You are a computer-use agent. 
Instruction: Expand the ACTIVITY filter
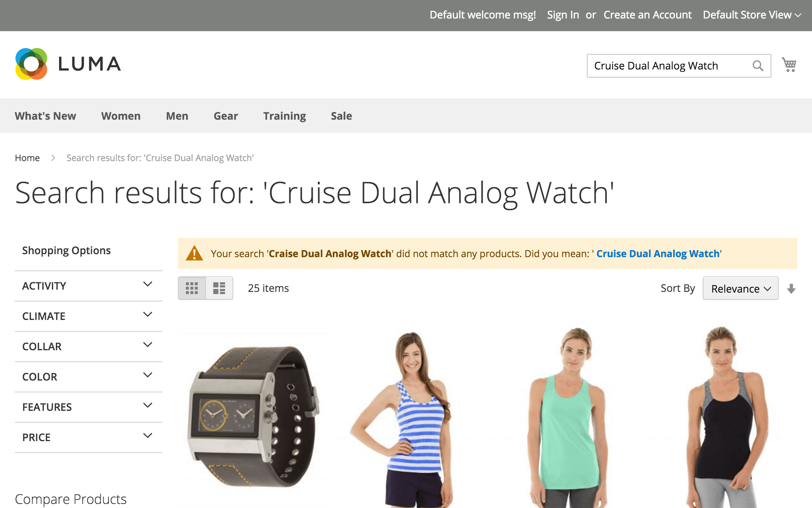tap(89, 286)
